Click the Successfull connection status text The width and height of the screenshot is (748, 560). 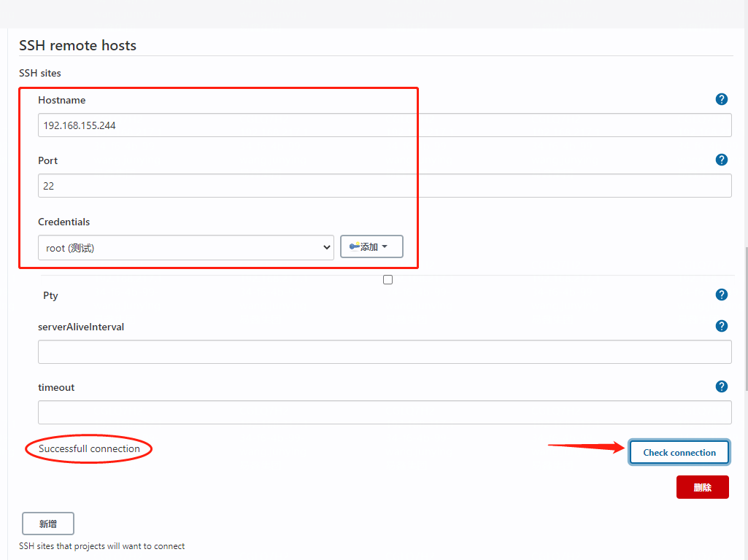click(x=89, y=449)
